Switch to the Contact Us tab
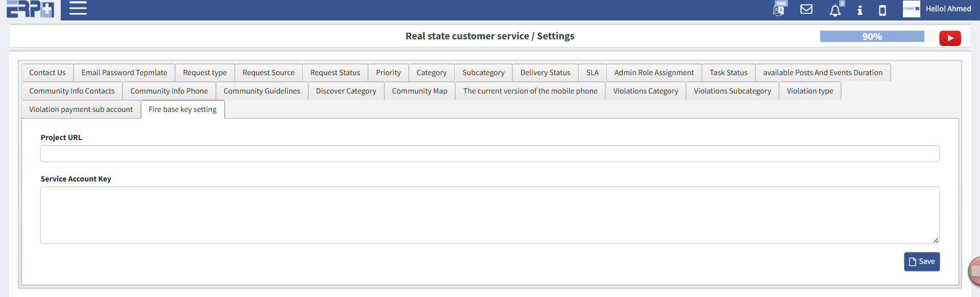This screenshot has height=297, width=980. tap(47, 73)
